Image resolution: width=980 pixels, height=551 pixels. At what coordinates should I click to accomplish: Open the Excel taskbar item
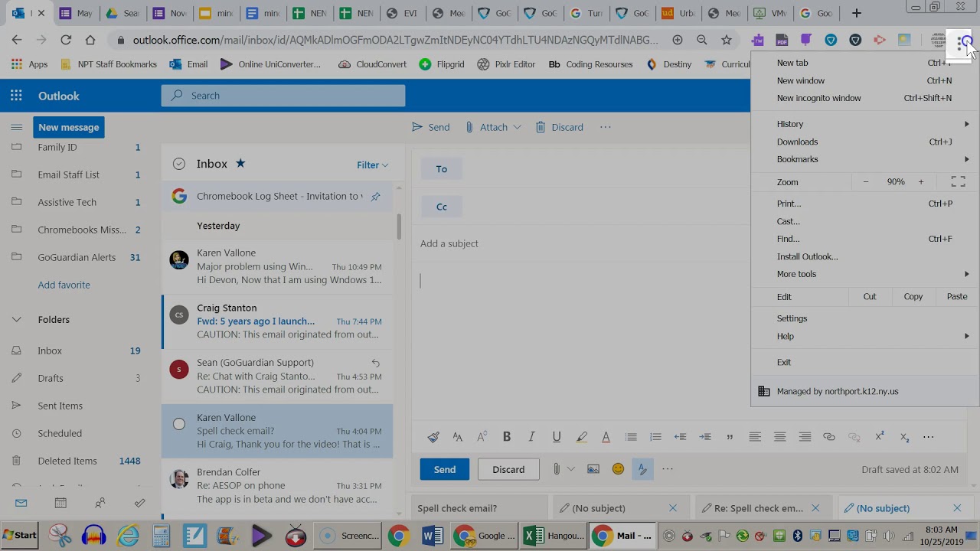click(x=554, y=536)
